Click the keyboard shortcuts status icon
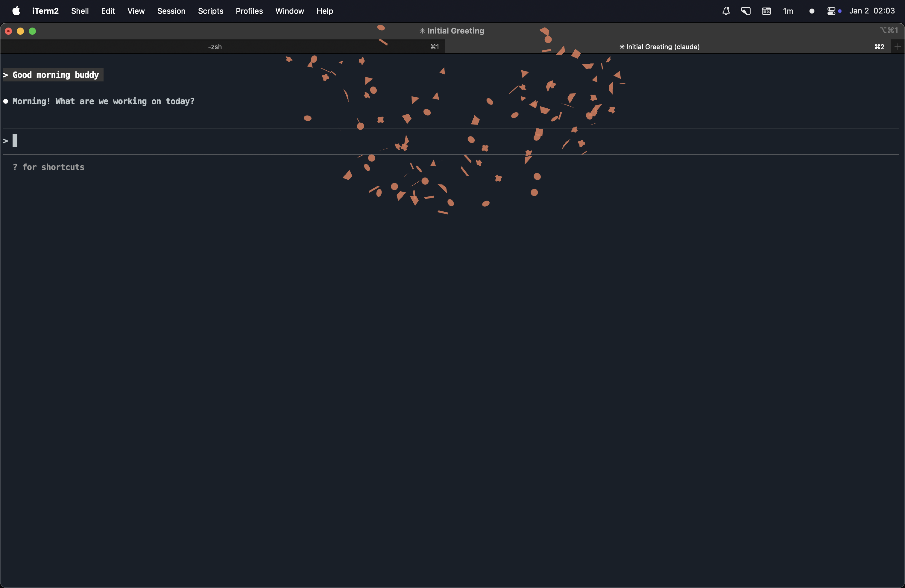The image size is (905, 588). [x=766, y=11]
